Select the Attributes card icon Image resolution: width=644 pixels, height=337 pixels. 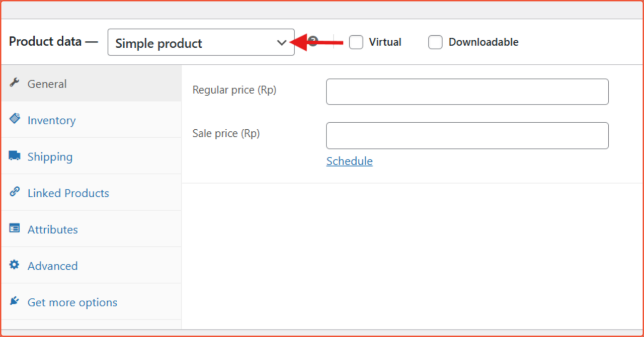coord(14,228)
